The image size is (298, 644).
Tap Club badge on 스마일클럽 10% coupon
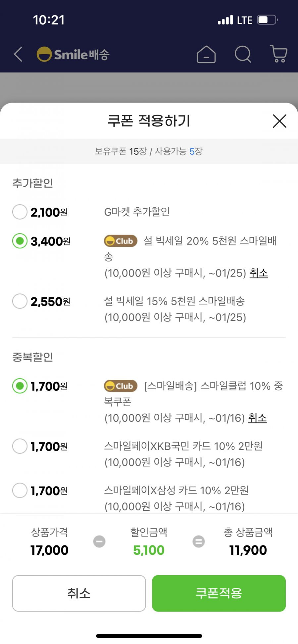tap(121, 386)
